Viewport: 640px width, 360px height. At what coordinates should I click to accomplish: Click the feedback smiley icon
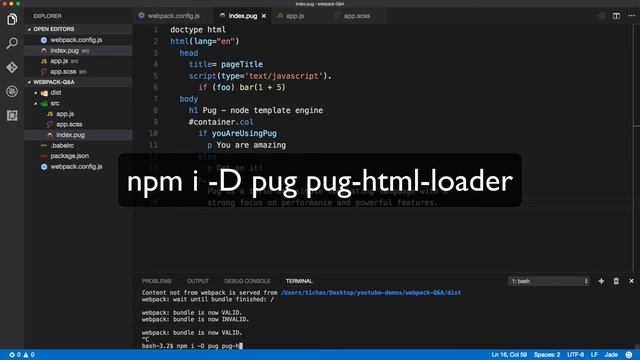tap(629, 355)
